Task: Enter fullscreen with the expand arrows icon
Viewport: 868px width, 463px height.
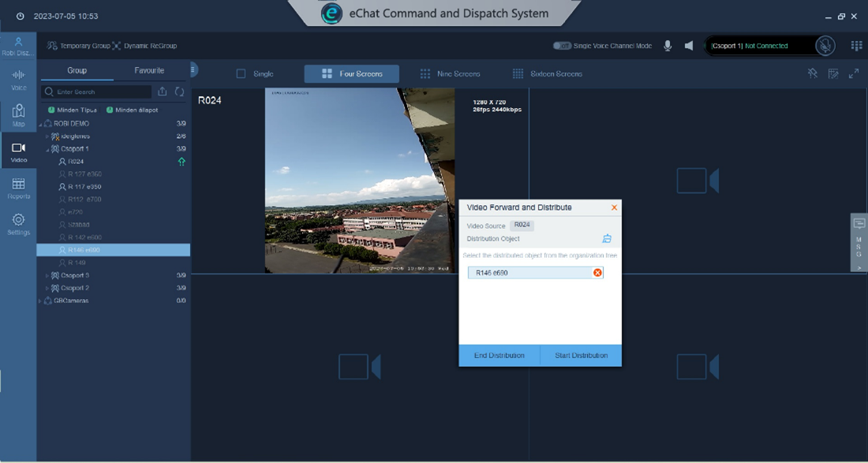Action: point(854,73)
